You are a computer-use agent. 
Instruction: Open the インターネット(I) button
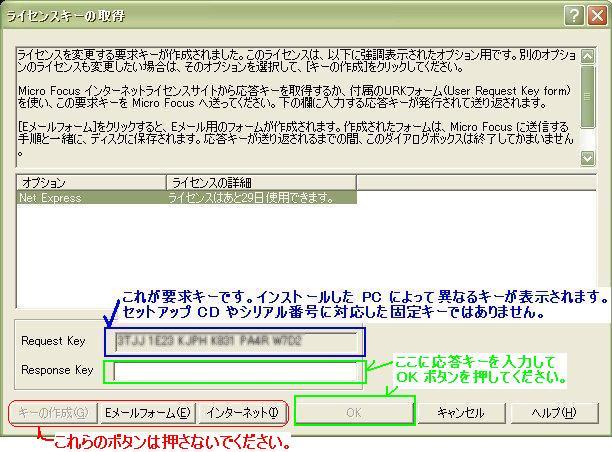coord(242,413)
